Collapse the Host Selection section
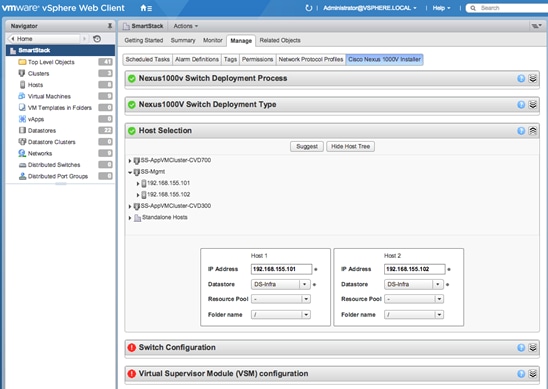548x389 pixels. pos(533,131)
